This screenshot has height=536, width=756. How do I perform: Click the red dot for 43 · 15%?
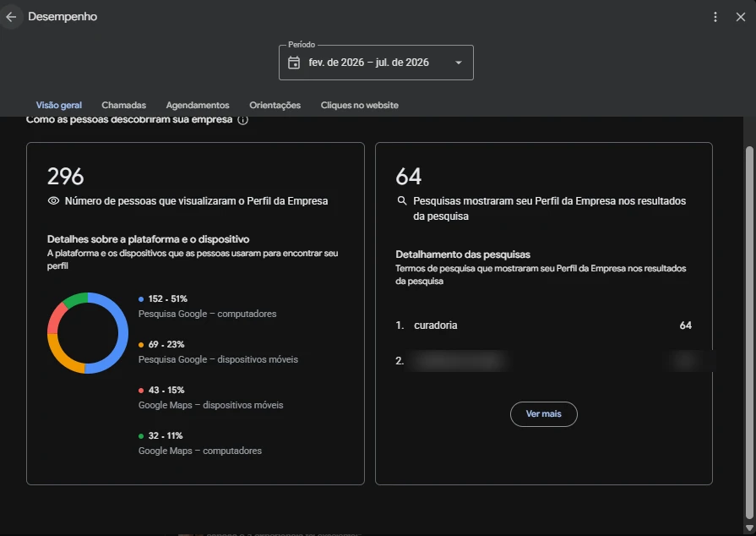[141, 391]
